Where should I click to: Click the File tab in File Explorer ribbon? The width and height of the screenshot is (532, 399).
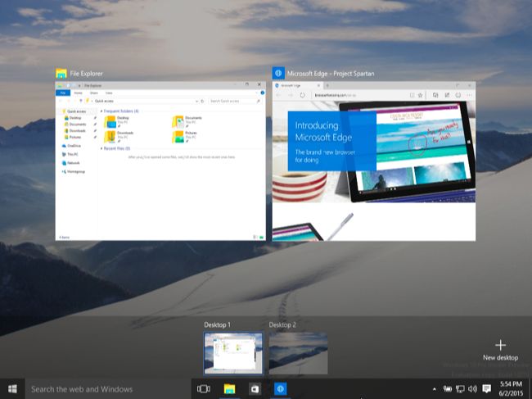click(x=63, y=93)
